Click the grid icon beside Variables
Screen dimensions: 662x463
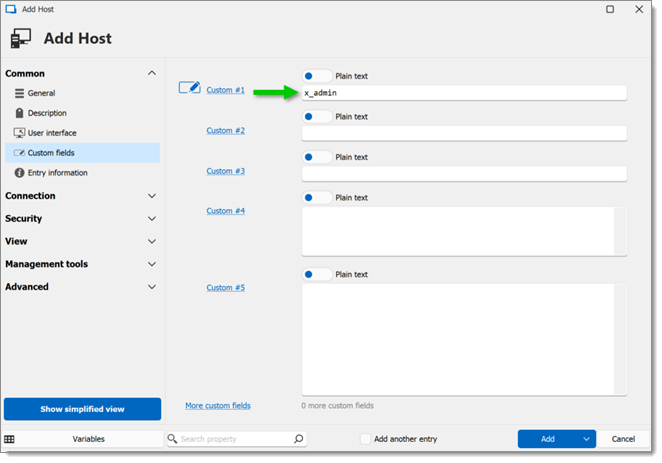click(9, 439)
